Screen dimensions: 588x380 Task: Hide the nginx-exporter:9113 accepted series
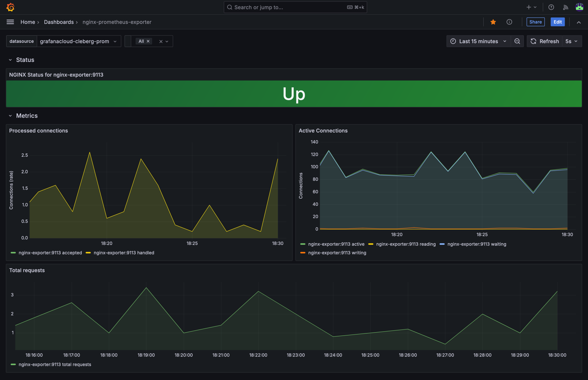[50, 253]
